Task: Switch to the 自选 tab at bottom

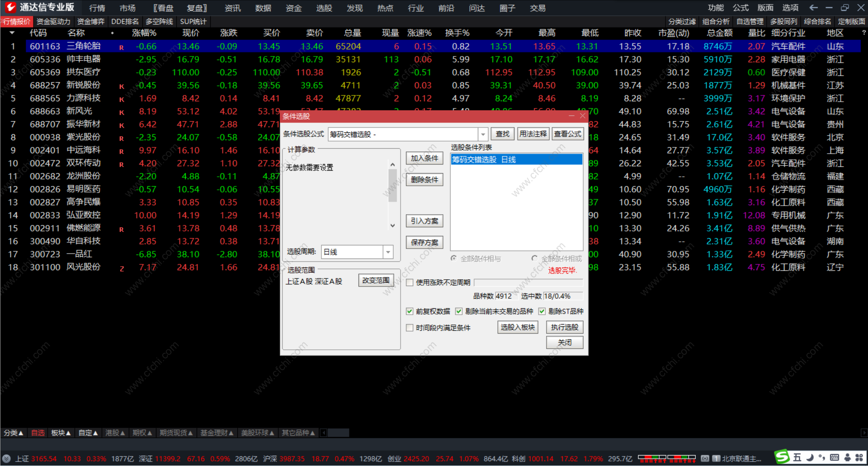Action: 38,433
